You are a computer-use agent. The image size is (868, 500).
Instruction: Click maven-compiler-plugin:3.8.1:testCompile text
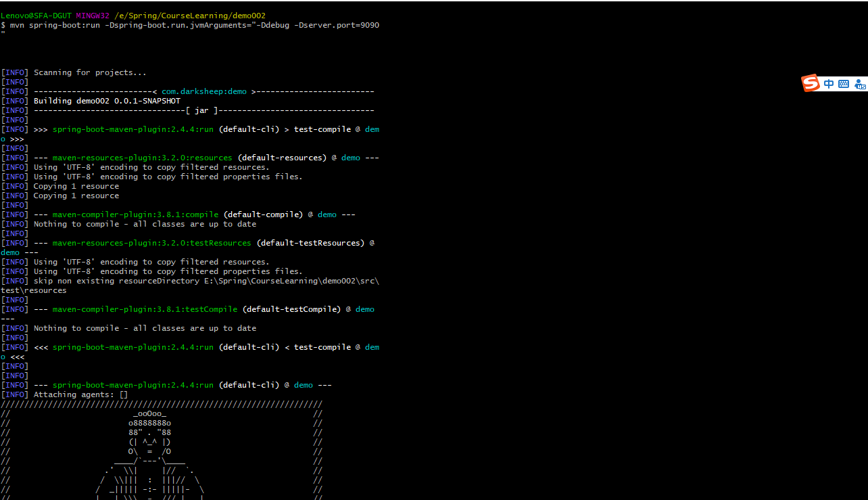(145, 309)
